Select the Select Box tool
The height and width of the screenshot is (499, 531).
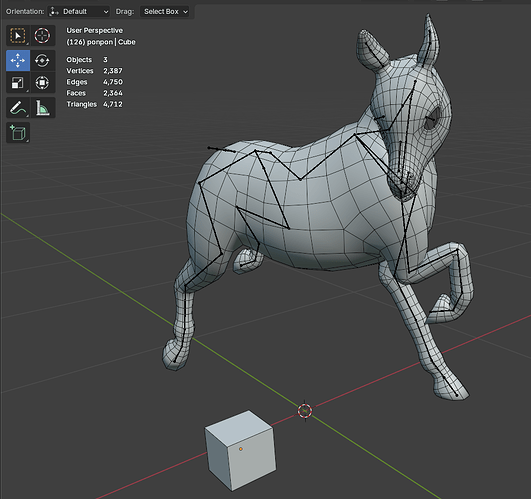pyautogui.click(x=18, y=36)
